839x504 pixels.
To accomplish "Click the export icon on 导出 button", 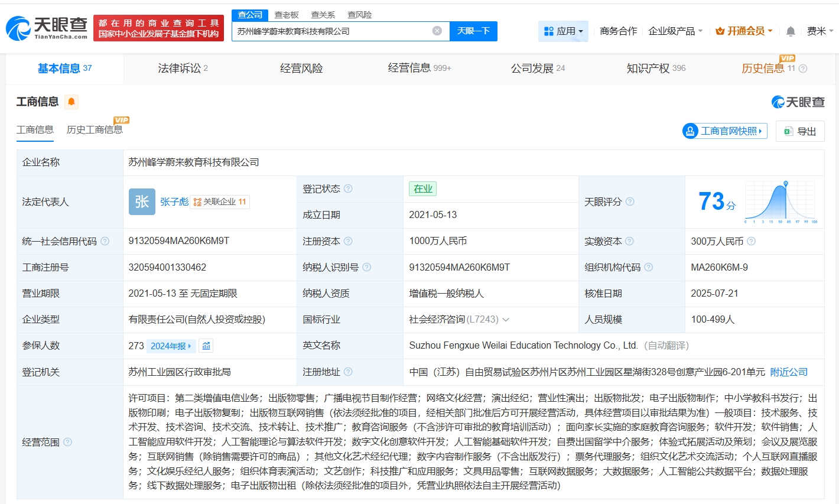I will coord(789,131).
